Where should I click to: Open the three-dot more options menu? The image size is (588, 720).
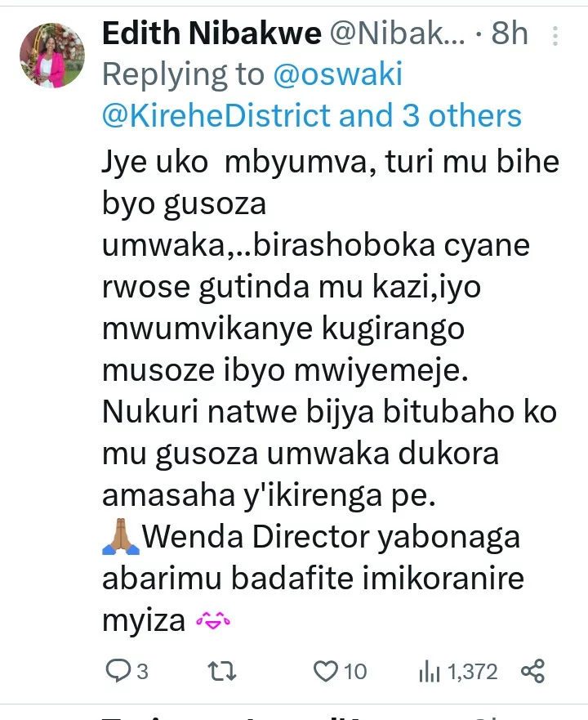tap(555, 36)
